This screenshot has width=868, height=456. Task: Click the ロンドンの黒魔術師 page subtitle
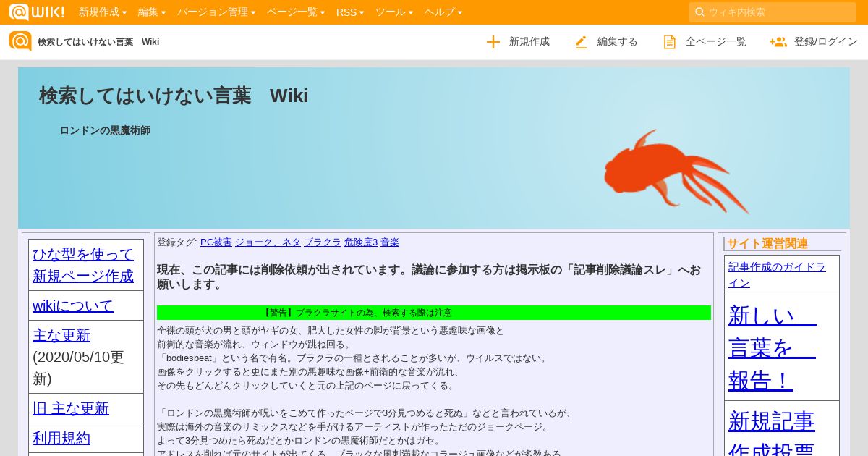[x=105, y=131]
